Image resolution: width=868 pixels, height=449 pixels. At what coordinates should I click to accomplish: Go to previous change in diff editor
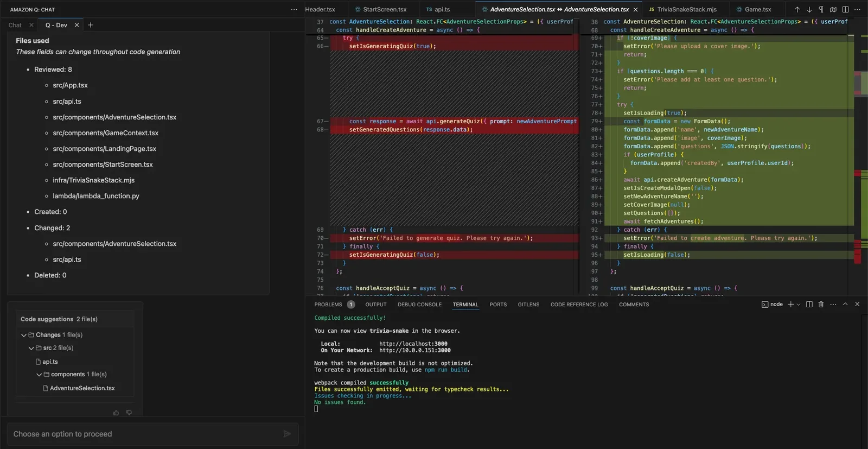[x=797, y=9]
